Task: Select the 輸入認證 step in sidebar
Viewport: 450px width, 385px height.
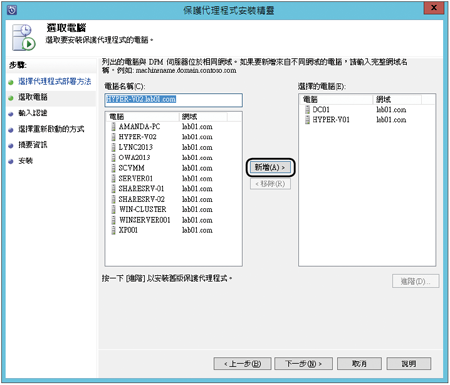Action: click(x=33, y=113)
